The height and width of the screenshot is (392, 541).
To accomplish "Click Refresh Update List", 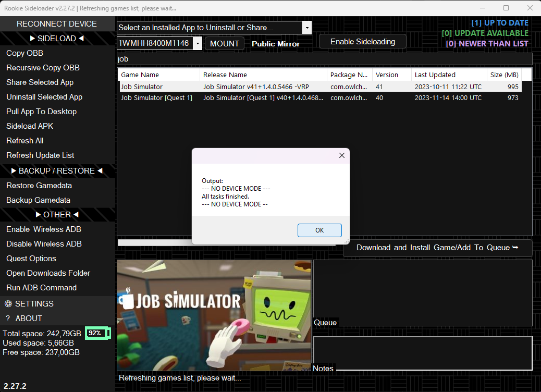I will pyautogui.click(x=40, y=155).
